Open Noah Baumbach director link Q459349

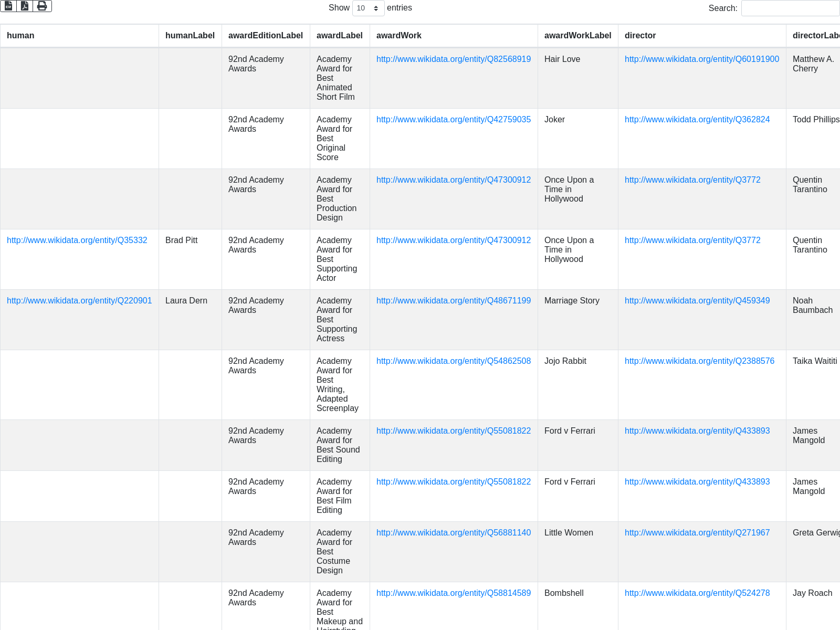coord(697,301)
